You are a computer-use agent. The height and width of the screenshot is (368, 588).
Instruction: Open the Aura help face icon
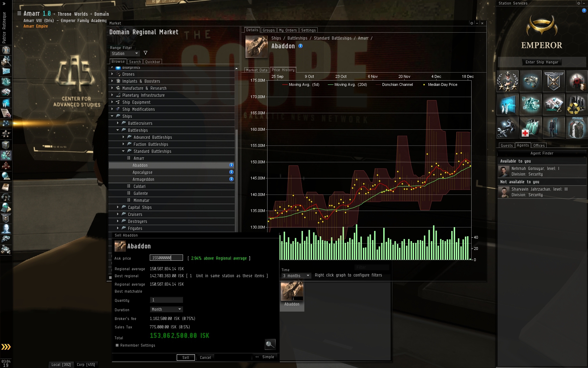click(x=6, y=229)
